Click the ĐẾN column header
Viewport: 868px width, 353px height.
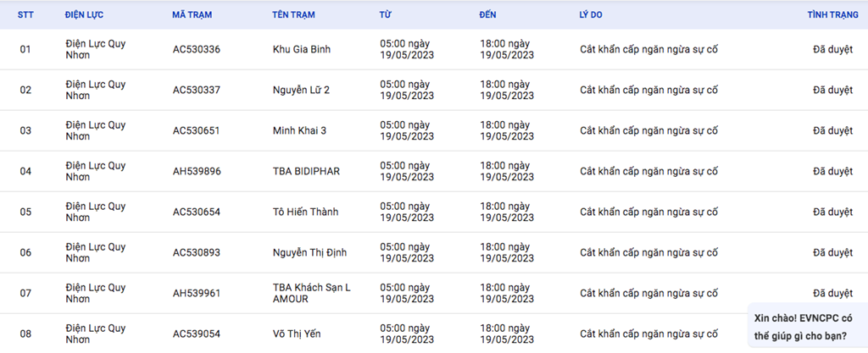[x=487, y=15]
